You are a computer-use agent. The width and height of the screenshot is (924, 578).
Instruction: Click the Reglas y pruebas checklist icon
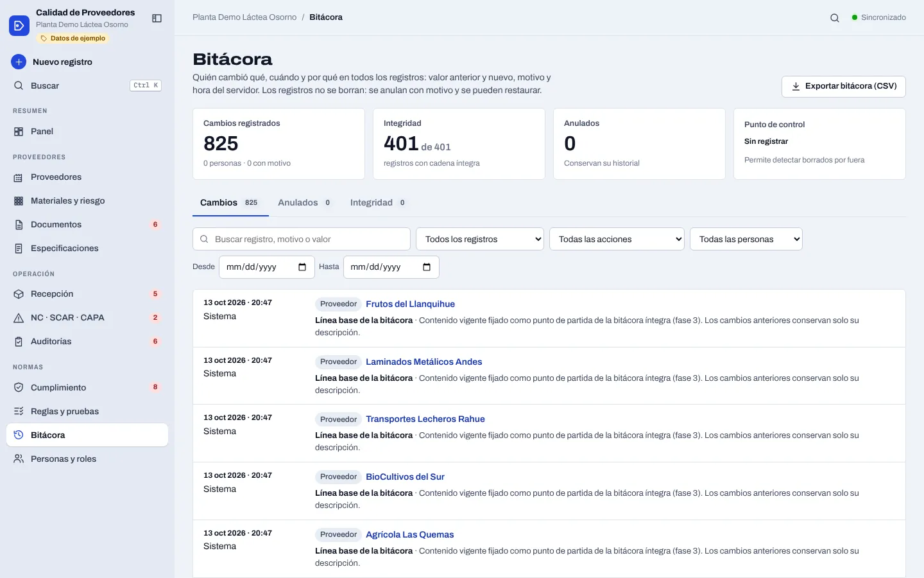[19, 412]
